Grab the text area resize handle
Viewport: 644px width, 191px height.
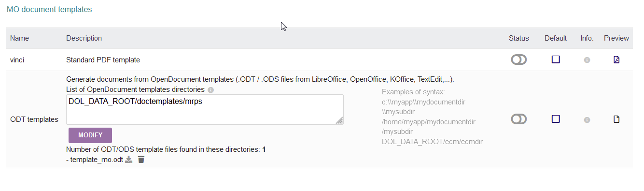pos(340,121)
